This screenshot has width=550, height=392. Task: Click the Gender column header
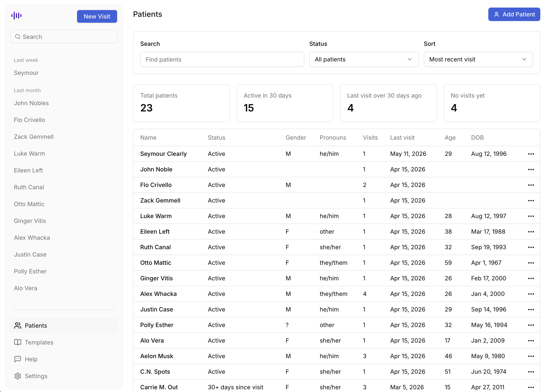point(296,138)
